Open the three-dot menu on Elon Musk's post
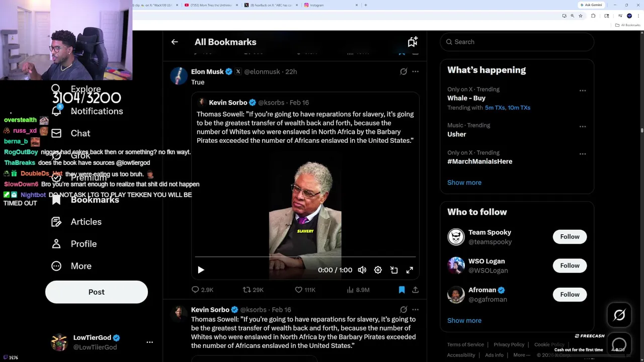This screenshot has height=362, width=644. (x=415, y=72)
